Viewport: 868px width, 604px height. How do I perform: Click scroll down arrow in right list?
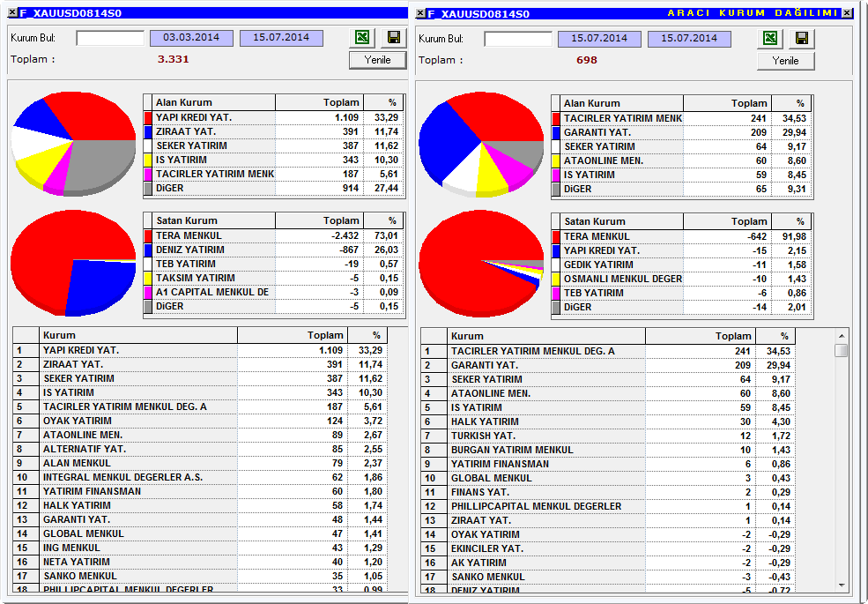[842, 585]
